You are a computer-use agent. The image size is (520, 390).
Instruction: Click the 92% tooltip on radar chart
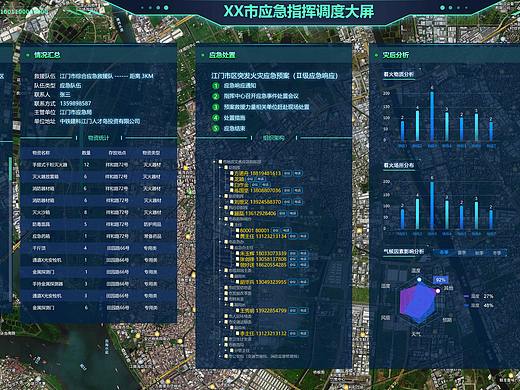[x=440, y=280]
